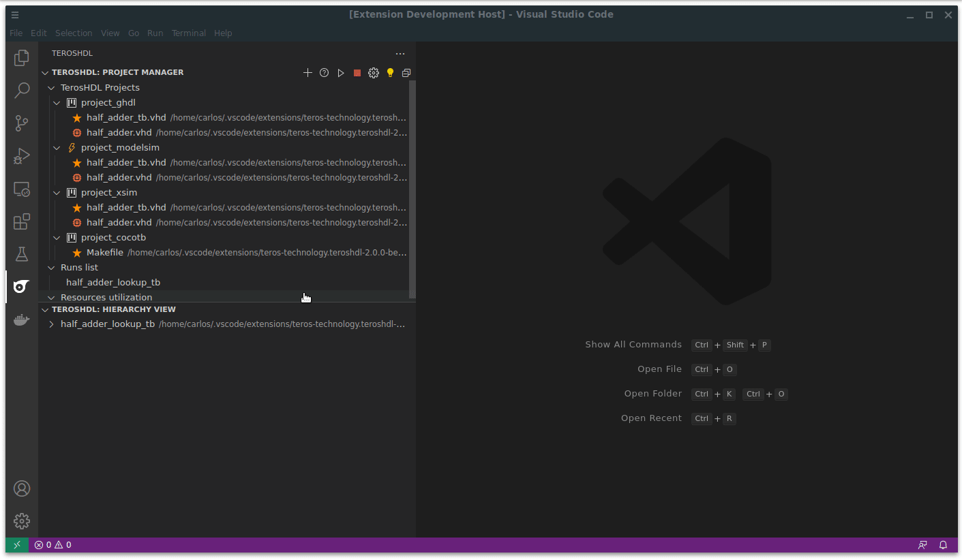Collapse all in Project Manager
The image size is (962, 560).
pyautogui.click(x=406, y=73)
